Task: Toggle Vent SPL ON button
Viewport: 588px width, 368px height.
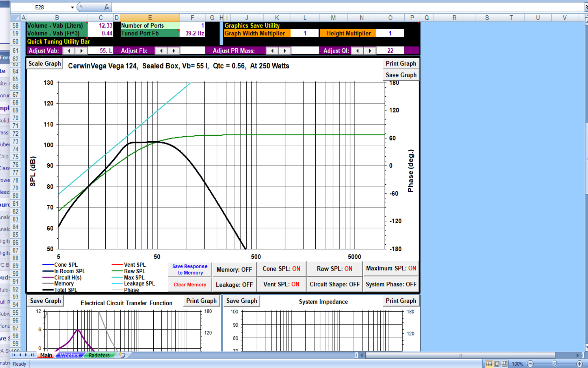Action: 281,284
